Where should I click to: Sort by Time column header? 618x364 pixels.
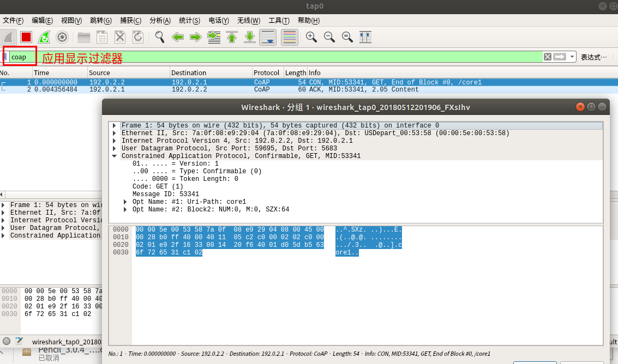(59, 73)
